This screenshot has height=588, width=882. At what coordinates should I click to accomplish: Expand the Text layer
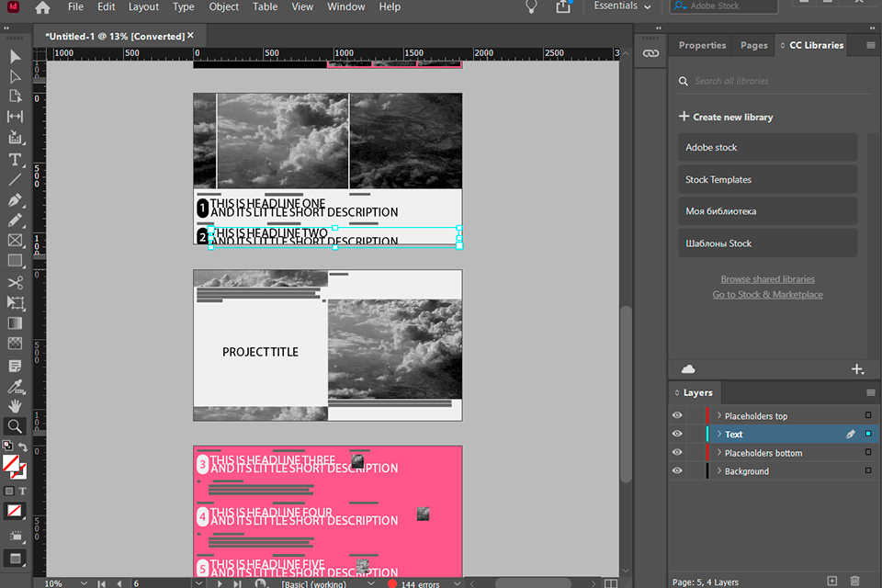pyautogui.click(x=718, y=434)
